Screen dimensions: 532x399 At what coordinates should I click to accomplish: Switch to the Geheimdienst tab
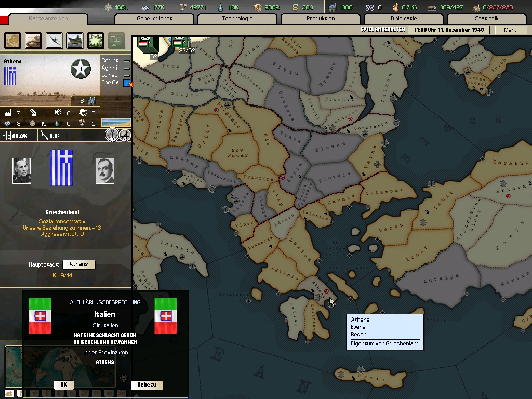[154, 19]
